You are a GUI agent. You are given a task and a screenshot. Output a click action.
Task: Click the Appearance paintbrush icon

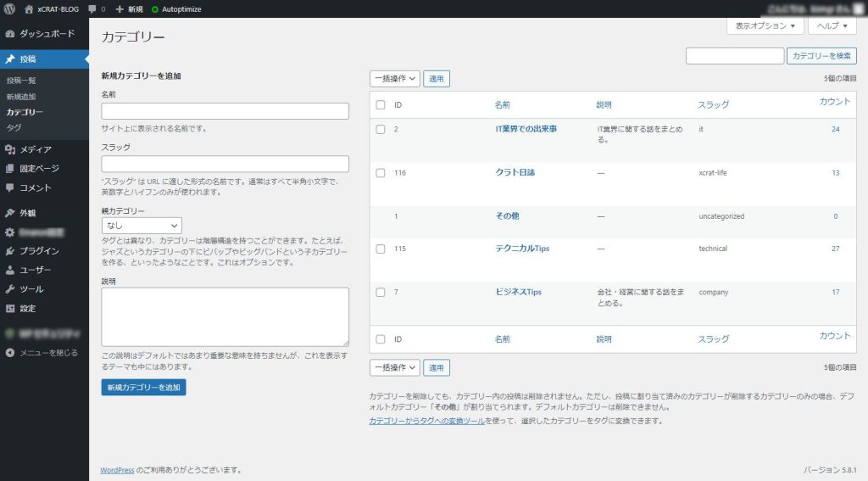(x=10, y=213)
